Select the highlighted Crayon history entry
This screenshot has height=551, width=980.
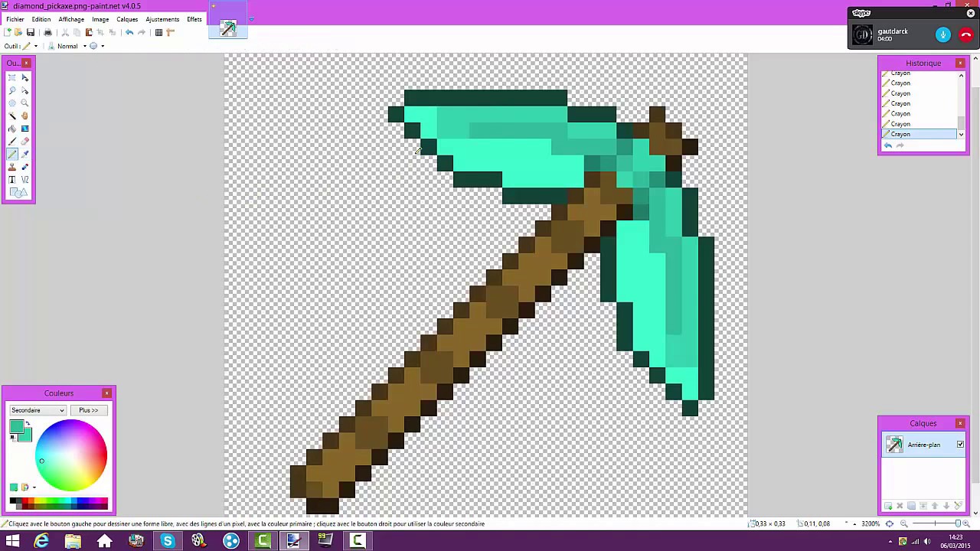click(919, 134)
